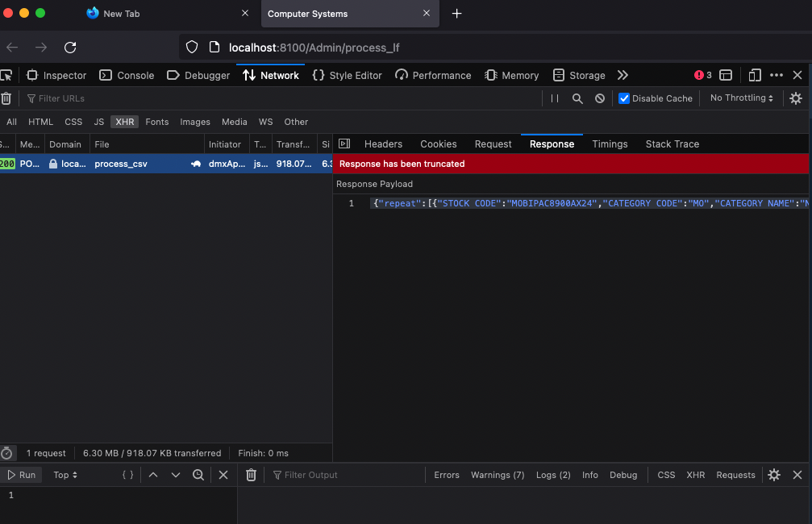The height and width of the screenshot is (524, 812).
Task: Close the developer tools panel
Action: point(797,76)
